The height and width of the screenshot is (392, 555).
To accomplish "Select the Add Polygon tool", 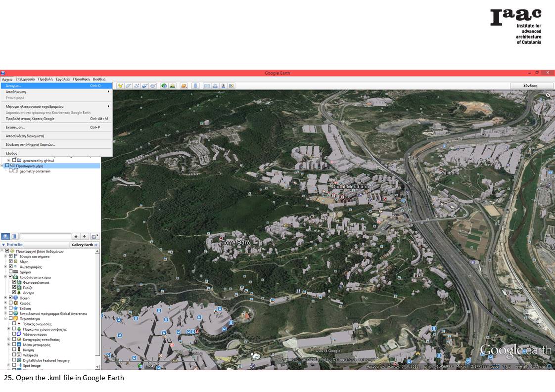I will click(x=128, y=86).
